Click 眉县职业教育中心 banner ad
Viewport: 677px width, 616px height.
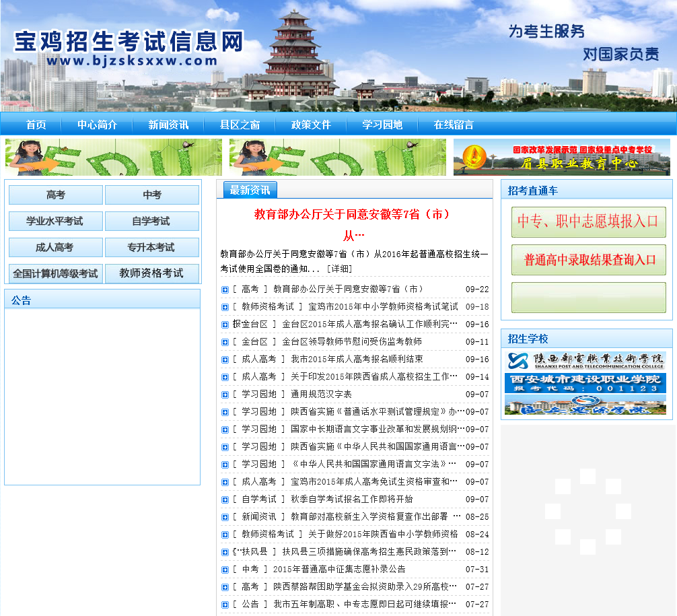(562, 158)
